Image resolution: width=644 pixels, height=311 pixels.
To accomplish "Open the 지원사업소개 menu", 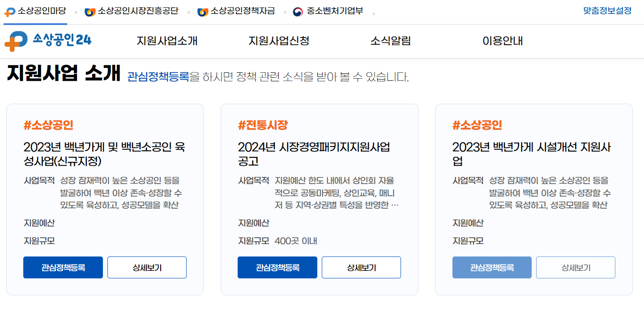I will coord(168,41).
